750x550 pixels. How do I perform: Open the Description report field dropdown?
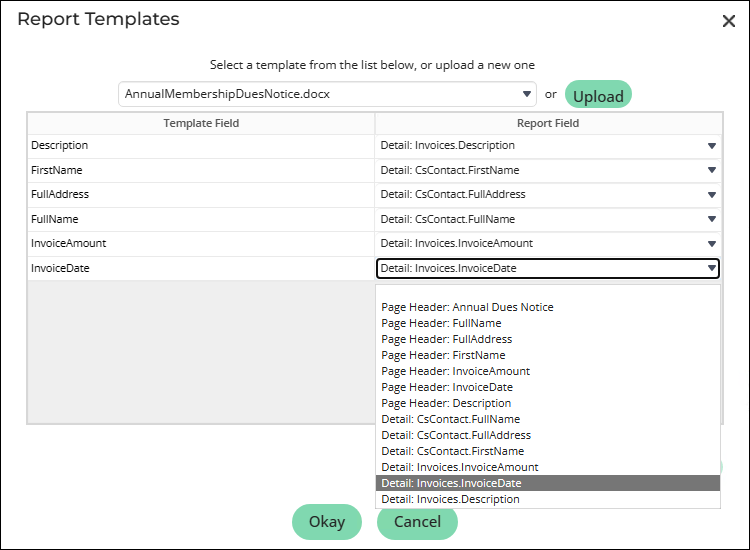click(x=548, y=146)
